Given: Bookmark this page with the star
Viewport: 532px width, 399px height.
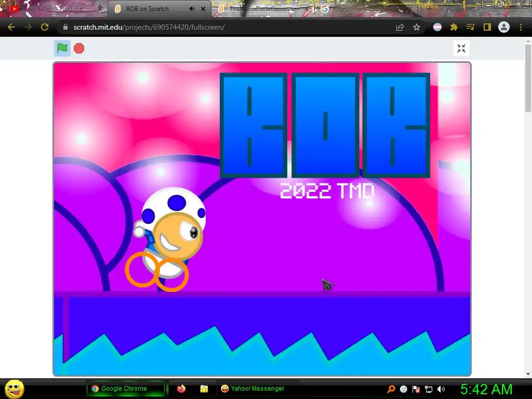Looking at the screenshot, I should point(417,27).
